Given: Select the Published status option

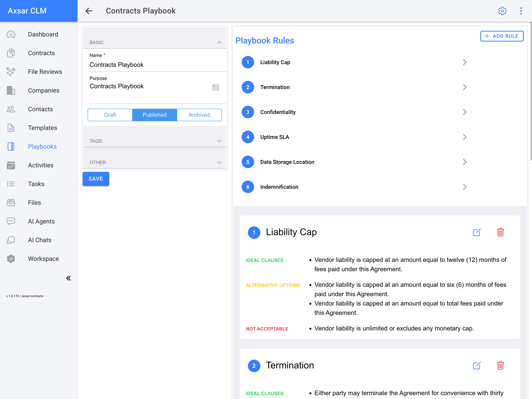Looking at the screenshot, I should [x=154, y=115].
